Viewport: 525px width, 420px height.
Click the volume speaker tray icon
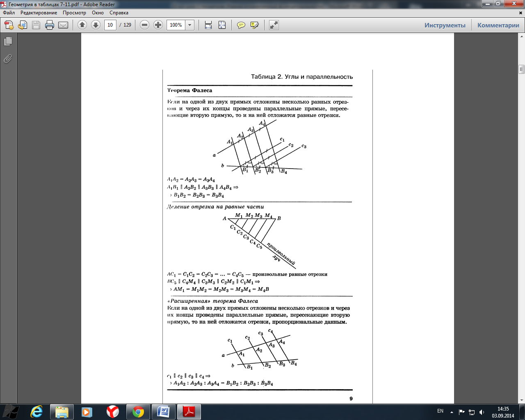coord(482,412)
